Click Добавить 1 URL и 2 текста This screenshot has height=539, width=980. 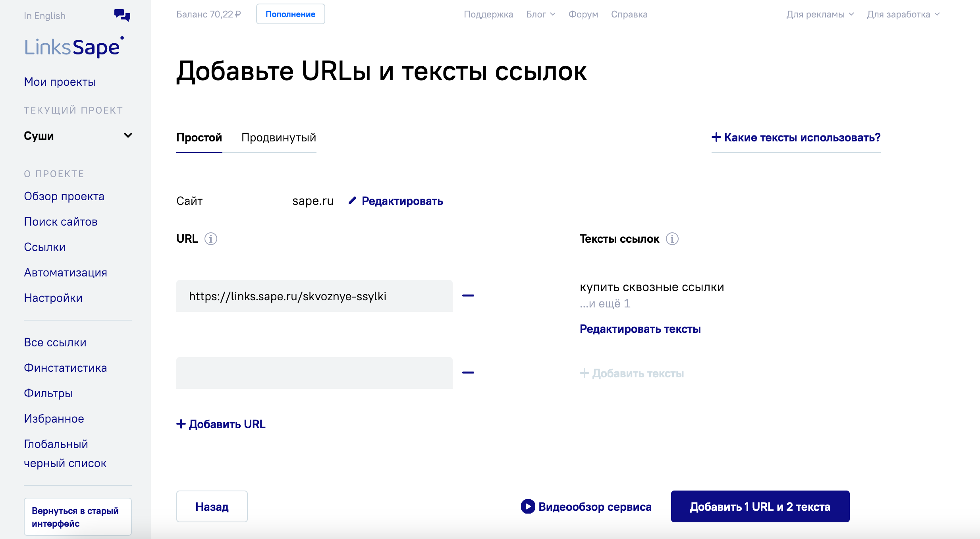(760, 506)
